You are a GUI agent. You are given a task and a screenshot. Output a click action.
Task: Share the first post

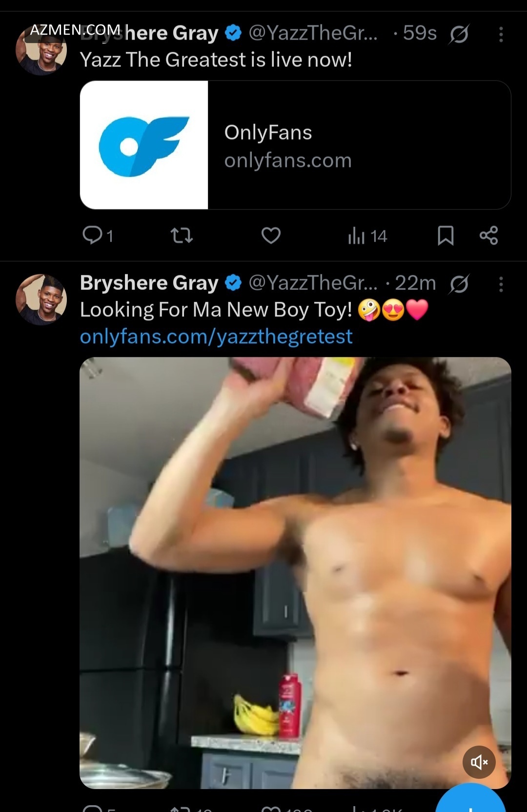(488, 236)
